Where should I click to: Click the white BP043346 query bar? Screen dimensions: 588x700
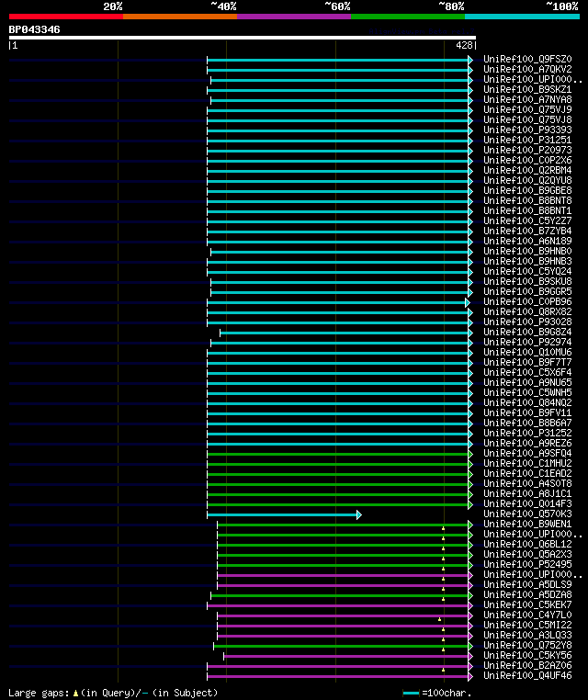coord(243,38)
